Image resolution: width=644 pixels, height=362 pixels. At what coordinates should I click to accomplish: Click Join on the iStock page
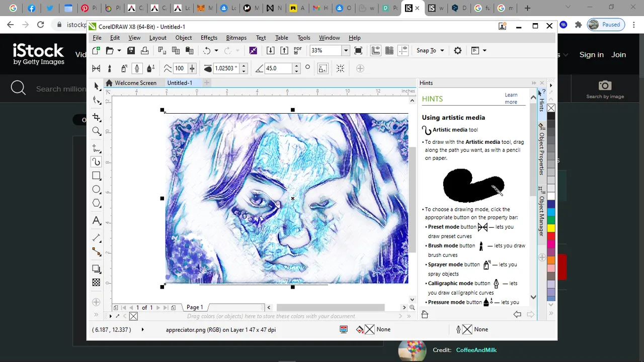pyautogui.click(x=618, y=55)
